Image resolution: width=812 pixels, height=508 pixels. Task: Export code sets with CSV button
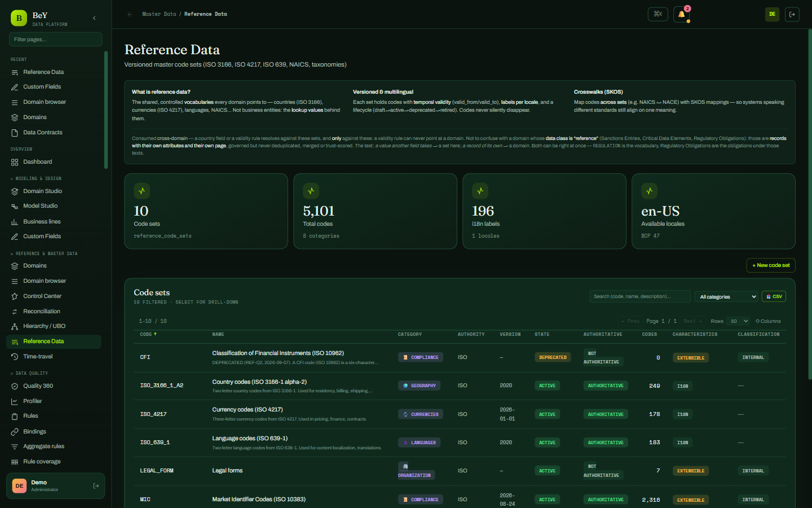coord(774,296)
